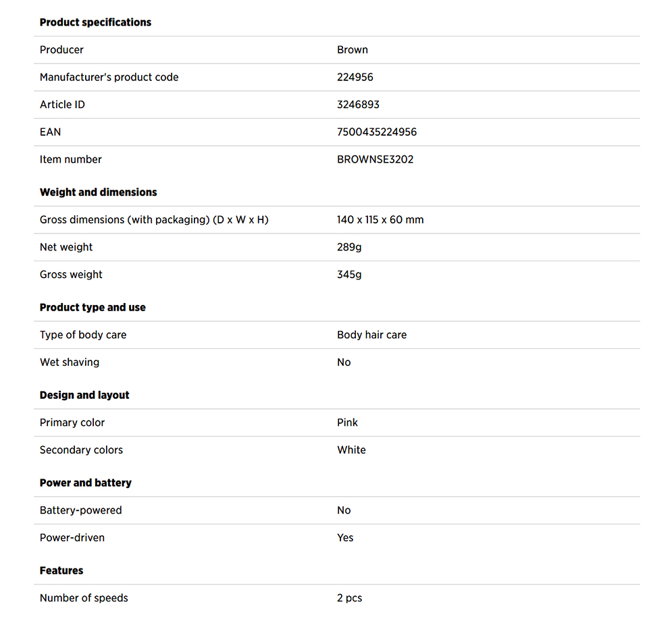Click the Product specifications heading
Viewport: 672px width, 619px height.
pos(95,22)
